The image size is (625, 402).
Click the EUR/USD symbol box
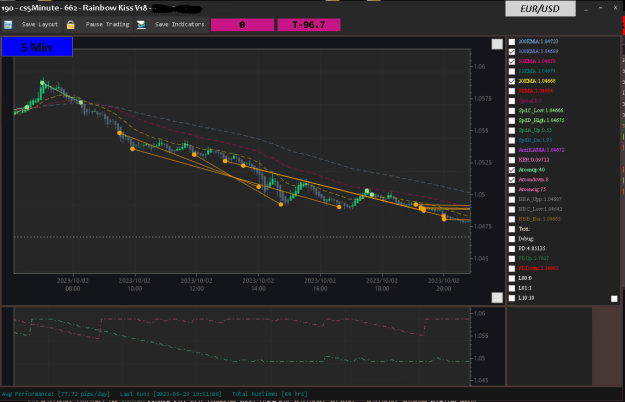pyautogui.click(x=540, y=8)
